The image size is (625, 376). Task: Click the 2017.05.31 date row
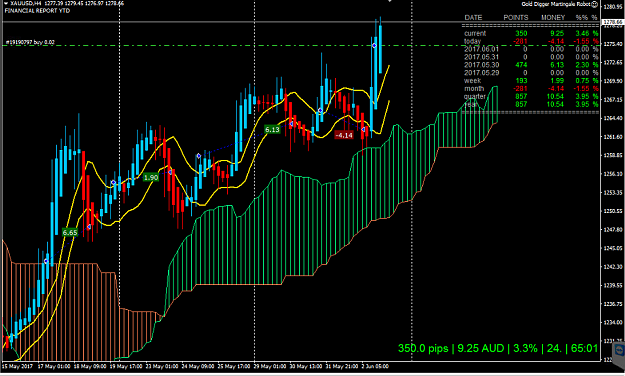click(482, 57)
